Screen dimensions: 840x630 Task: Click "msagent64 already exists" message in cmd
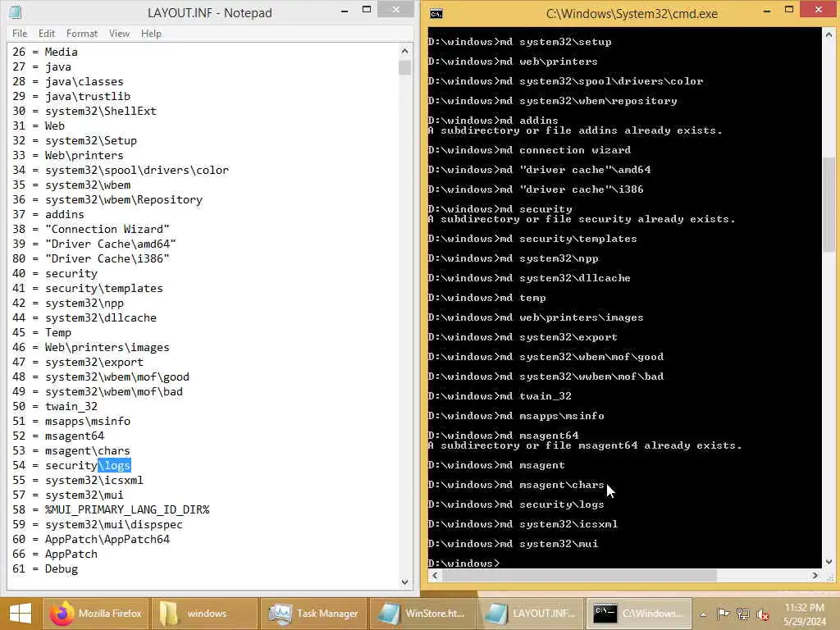(585, 445)
